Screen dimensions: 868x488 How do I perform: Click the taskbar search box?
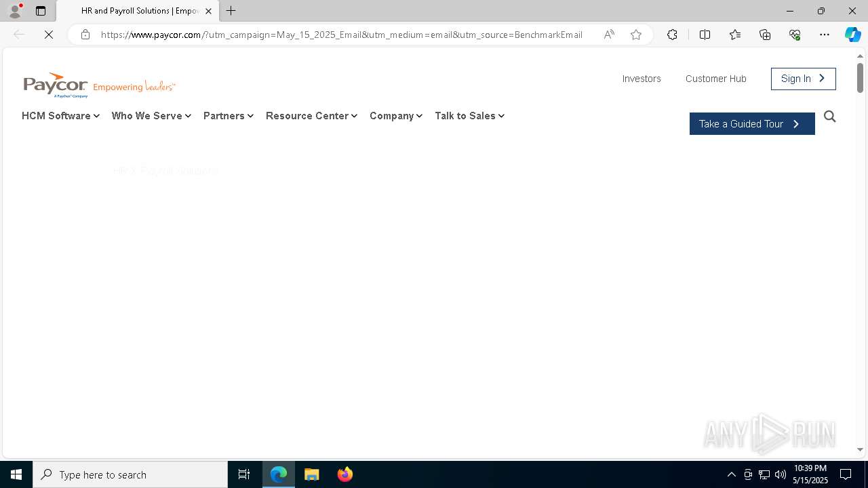point(130,474)
